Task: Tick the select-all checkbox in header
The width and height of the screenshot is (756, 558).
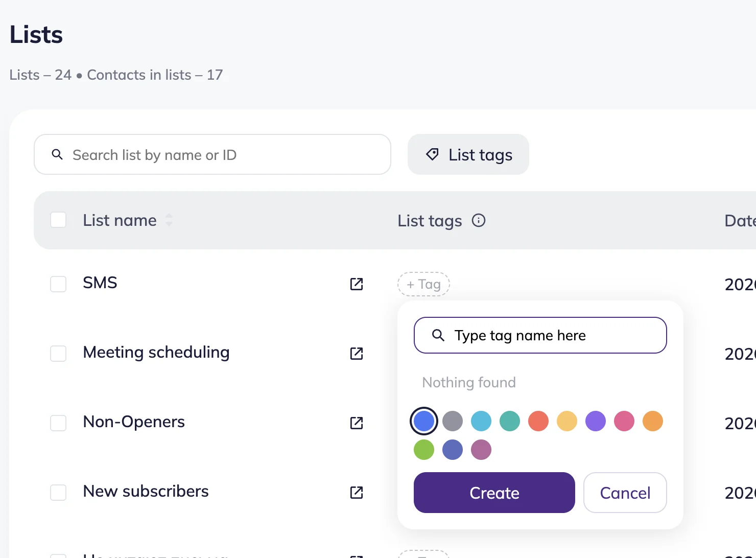Action: (58, 220)
